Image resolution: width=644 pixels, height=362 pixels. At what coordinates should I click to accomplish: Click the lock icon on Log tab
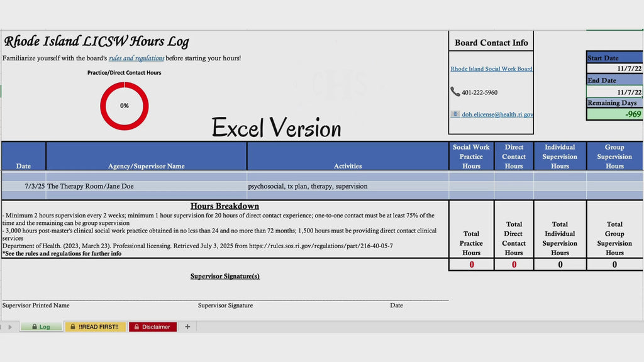(35, 327)
